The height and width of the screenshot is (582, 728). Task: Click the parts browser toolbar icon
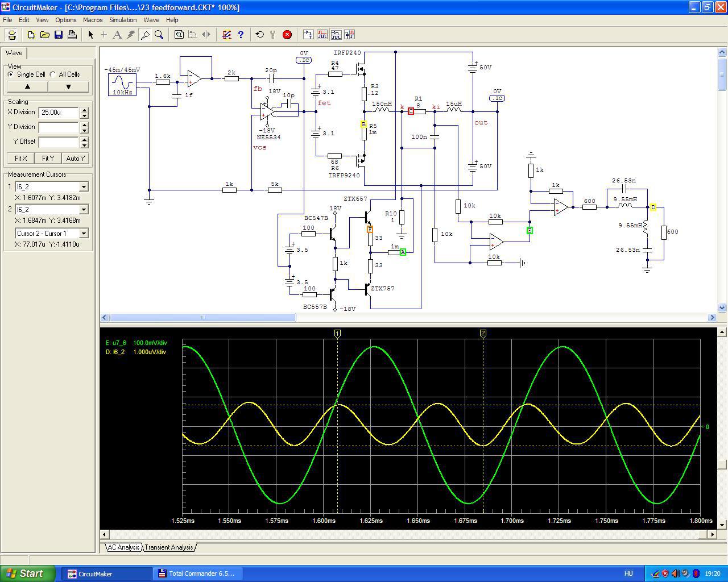[x=336, y=35]
